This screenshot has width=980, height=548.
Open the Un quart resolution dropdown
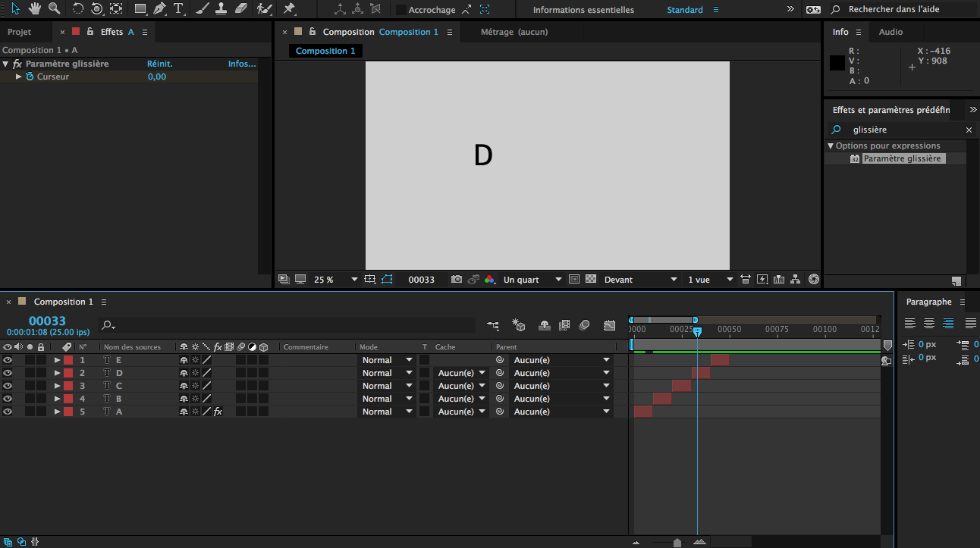point(532,280)
